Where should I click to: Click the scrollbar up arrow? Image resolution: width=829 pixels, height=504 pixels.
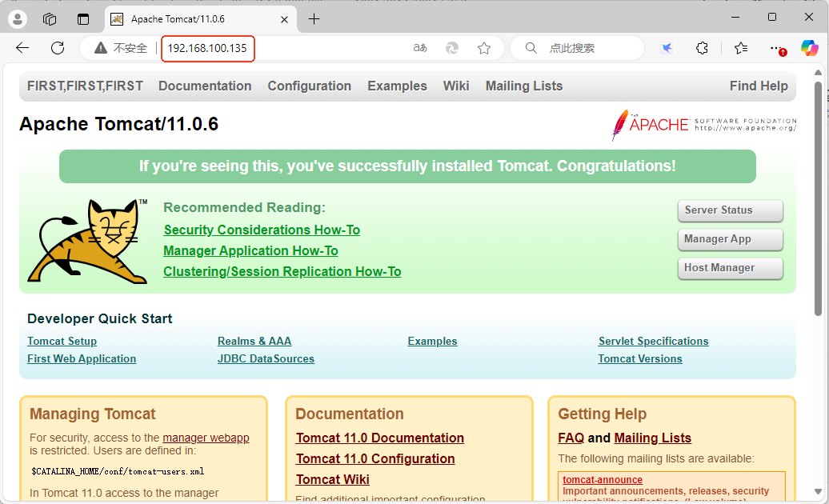pyautogui.click(x=819, y=72)
